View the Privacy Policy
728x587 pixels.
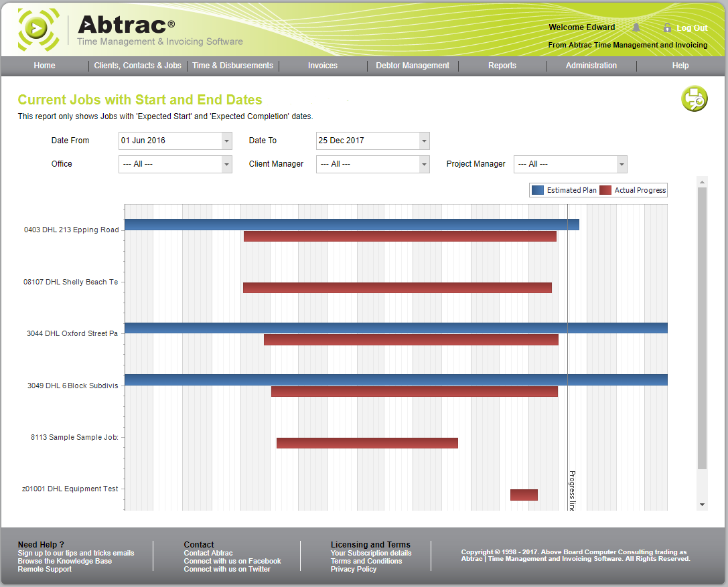tap(354, 569)
